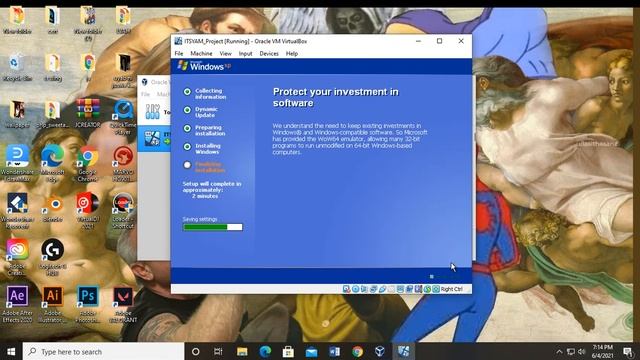Click the Dynamic Update setup step
The width and height of the screenshot is (640, 360).
click(201, 112)
